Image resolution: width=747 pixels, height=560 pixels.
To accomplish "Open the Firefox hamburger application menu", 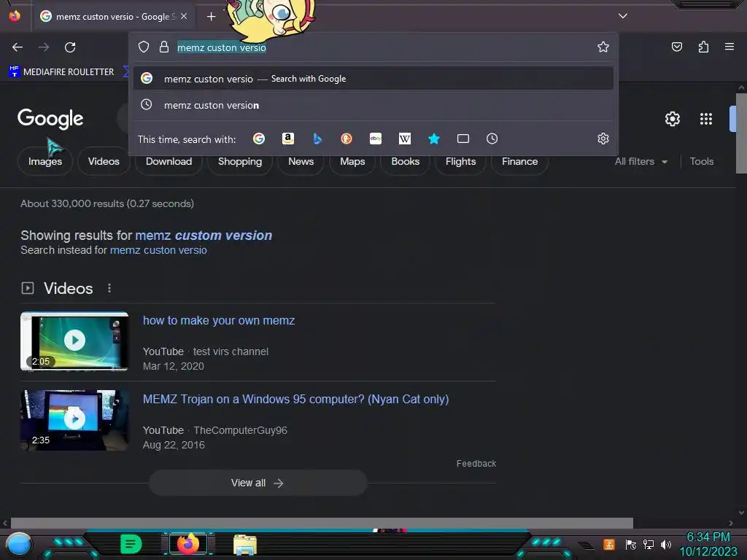I will [x=729, y=47].
